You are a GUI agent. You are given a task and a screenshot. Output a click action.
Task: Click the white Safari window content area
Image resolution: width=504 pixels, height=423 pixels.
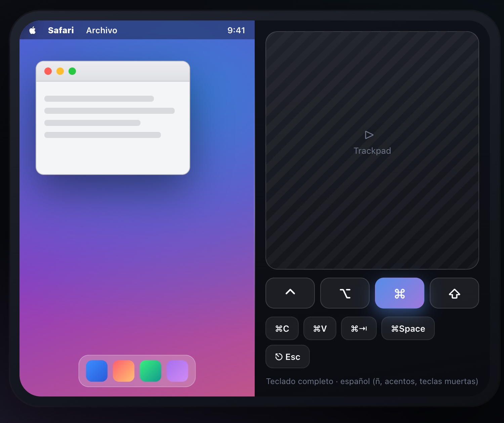pos(113,128)
